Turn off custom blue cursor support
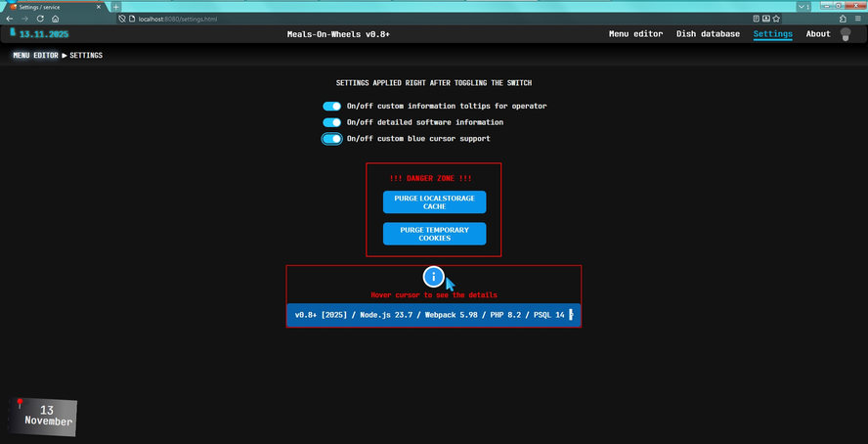The image size is (868, 444). point(331,139)
